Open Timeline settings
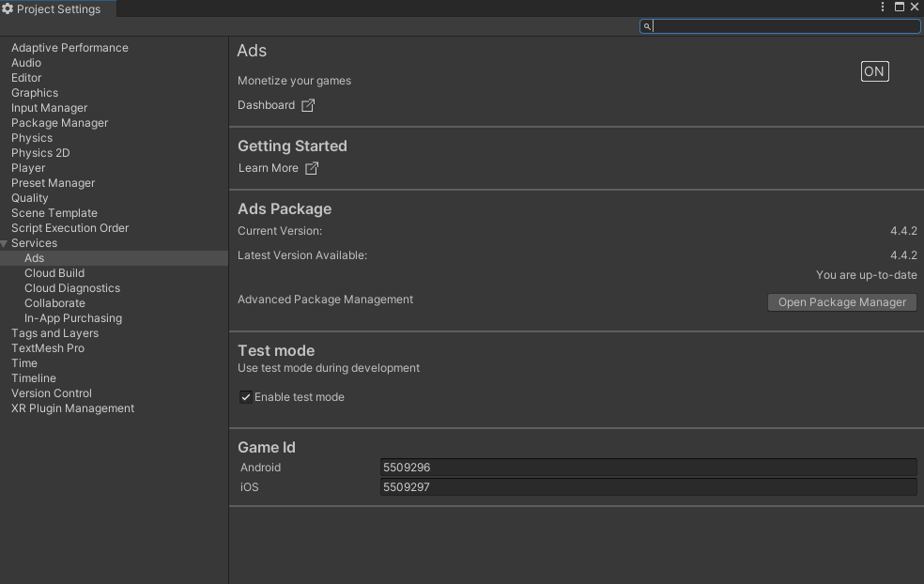 click(34, 378)
